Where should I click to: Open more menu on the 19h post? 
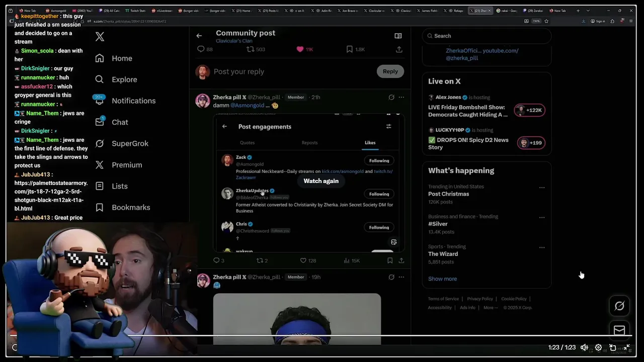pyautogui.click(x=401, y=277)
